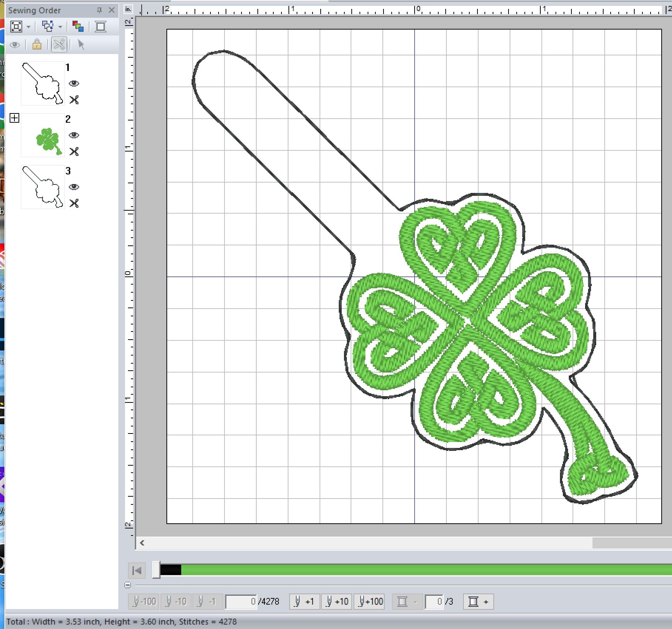Click the thread spool frame icon
672x629 pixels.
pyautogui.click(x=100, y=26)
